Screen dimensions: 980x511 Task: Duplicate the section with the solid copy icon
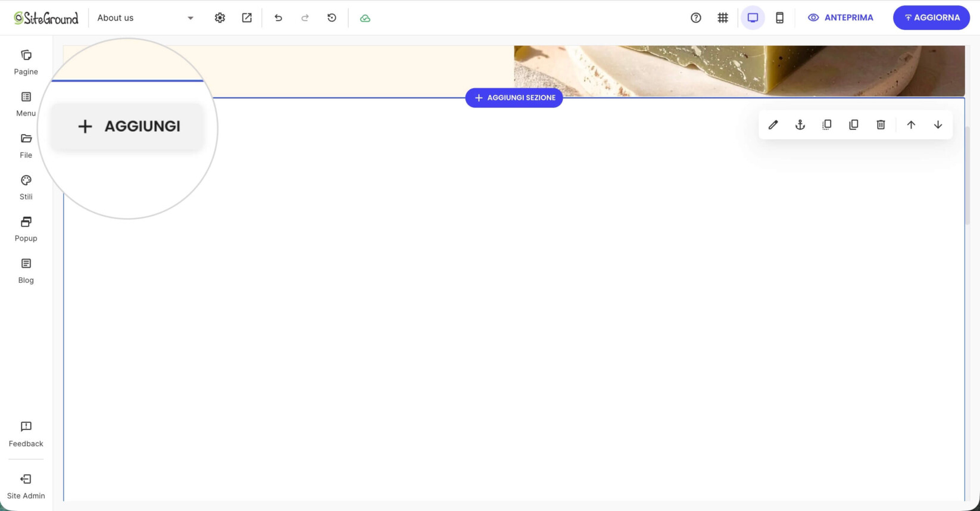(854, 124)
